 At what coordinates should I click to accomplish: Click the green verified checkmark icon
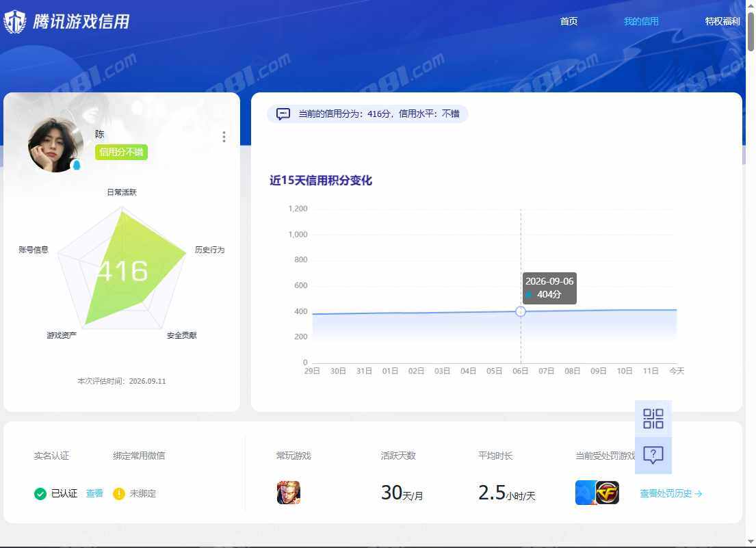tap(40, 493)
